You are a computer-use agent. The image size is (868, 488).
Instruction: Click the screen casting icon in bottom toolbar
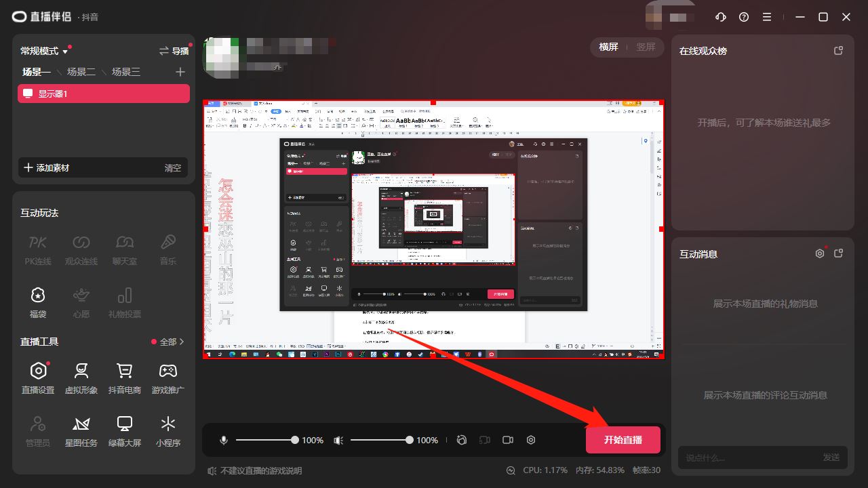pyautogui.click(x=485, y=440)
